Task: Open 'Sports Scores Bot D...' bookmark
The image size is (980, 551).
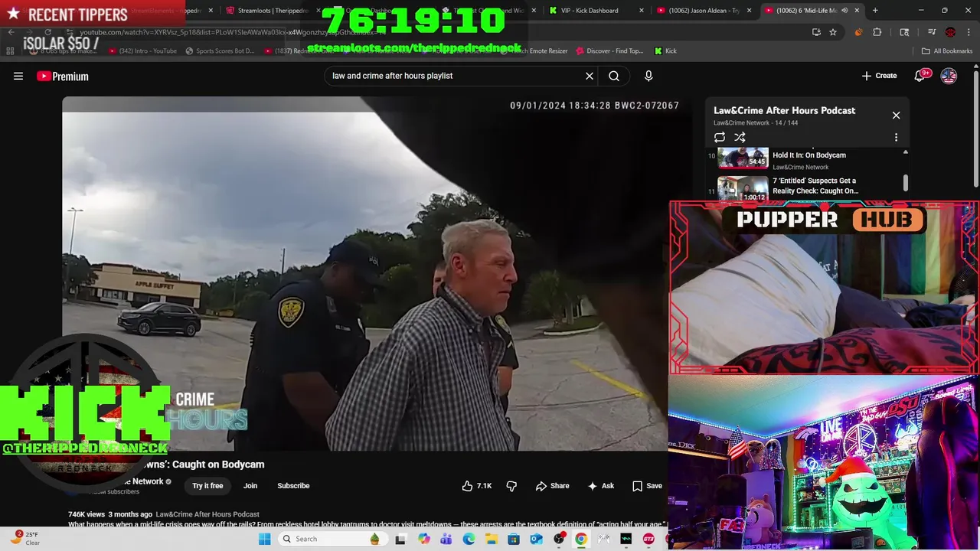Action: pyautogui.click(x=220, y=51)
